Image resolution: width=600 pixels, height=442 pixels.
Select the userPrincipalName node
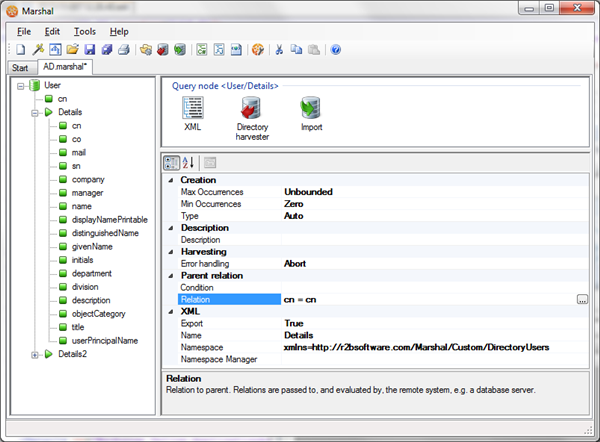click(x=104, y=341)
